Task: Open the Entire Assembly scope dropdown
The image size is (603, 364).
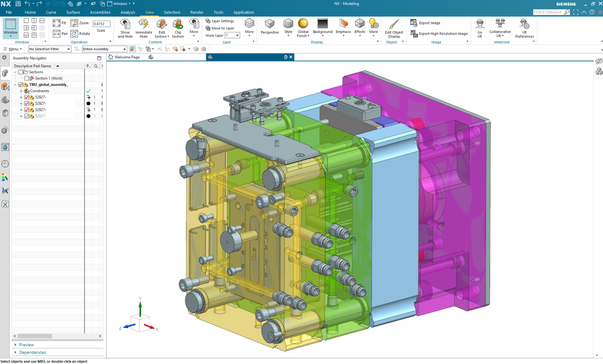Action: (x=104, y=49)
